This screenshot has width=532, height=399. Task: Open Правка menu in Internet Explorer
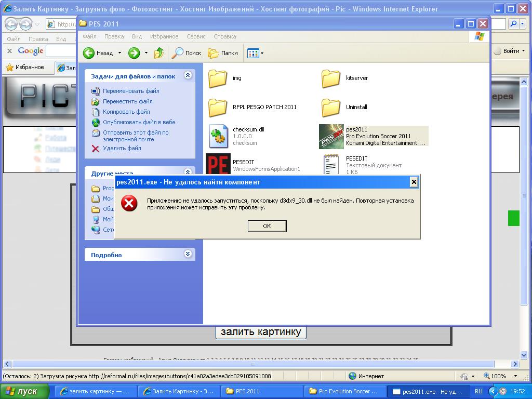38,39
